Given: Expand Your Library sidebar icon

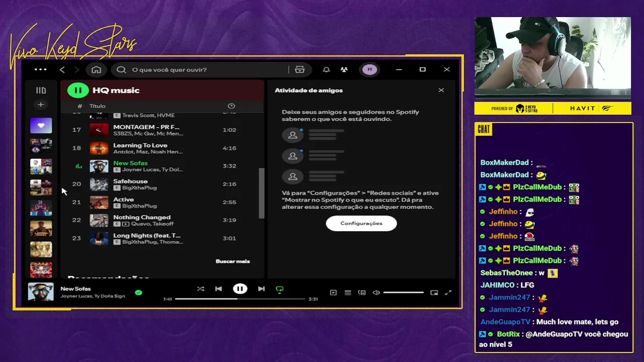Looking at the screenshot, I should point(41,90).
